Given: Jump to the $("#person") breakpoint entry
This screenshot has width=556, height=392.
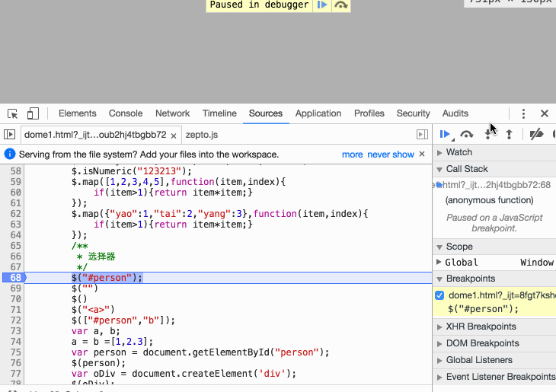Looking at the screenshot, I should (483, 309).
